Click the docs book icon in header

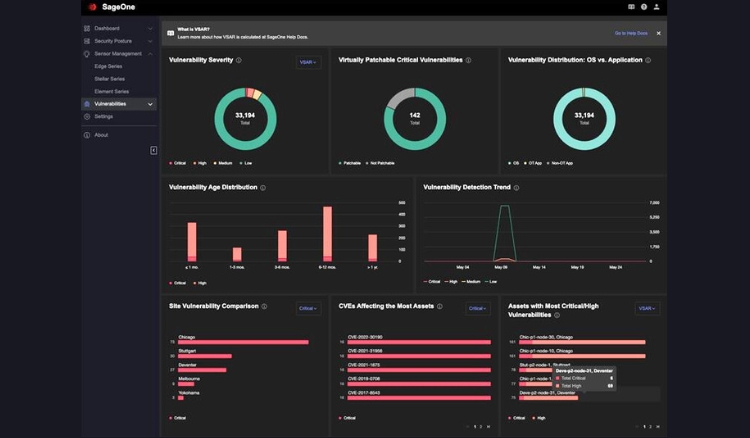pos(631,7)
